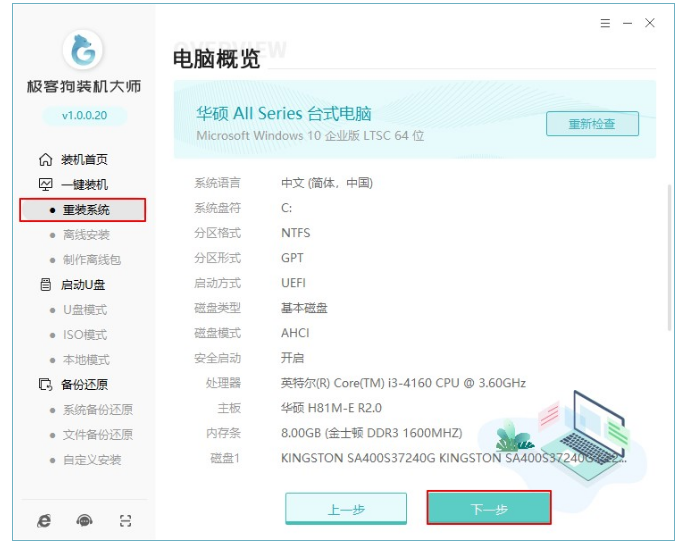683x547 pixels.
Task: Select 离线安装 in the sidebar
Action: click(x=85, y=235)
